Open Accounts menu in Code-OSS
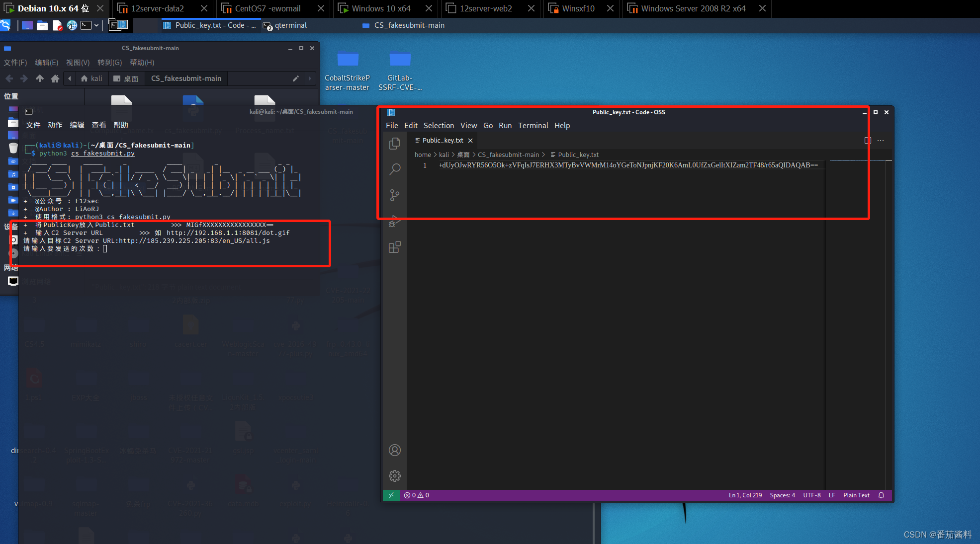 click(x=395, y=450)
